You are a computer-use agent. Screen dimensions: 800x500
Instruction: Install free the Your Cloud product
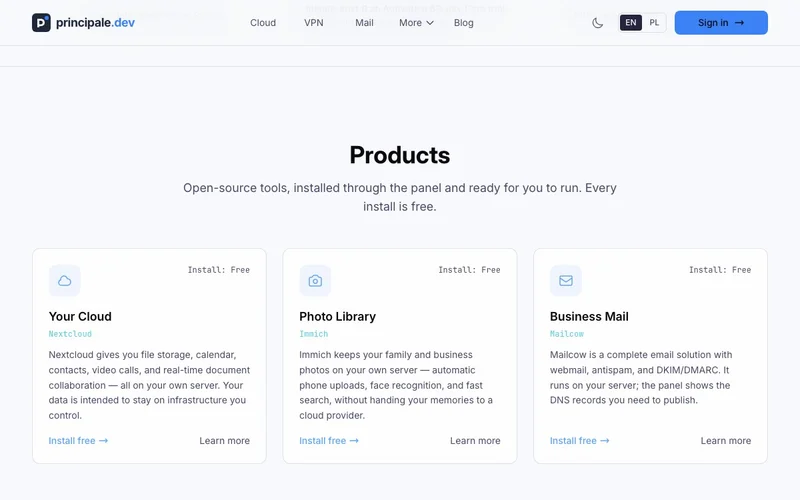point(78,441)
